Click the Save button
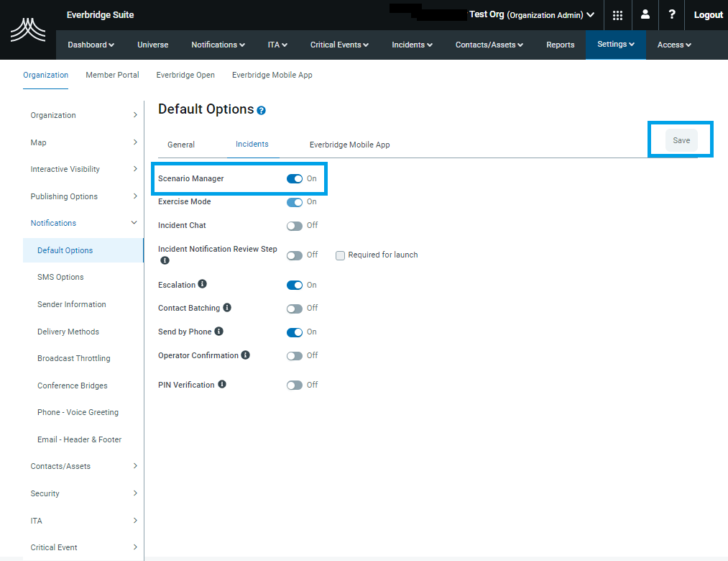Image resolution: width=728 pixels, height=561 pixels. pyautogui.click(x=681, y=140)
